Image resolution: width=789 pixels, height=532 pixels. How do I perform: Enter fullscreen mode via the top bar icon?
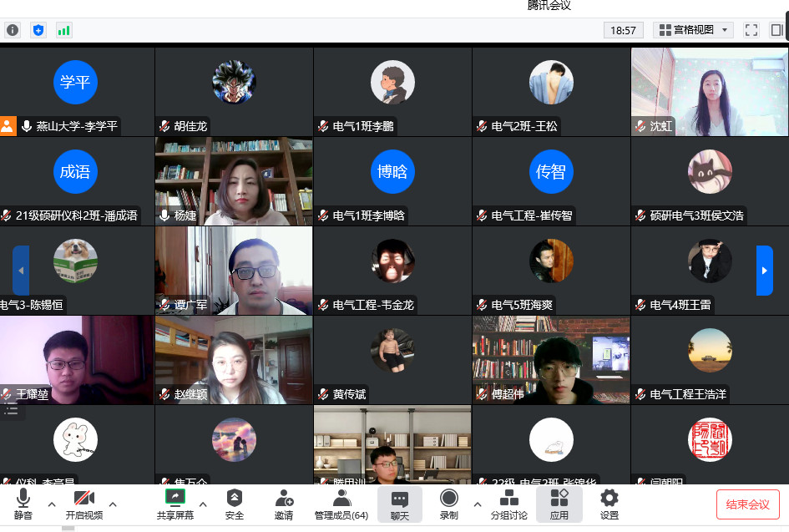point(751,30)
